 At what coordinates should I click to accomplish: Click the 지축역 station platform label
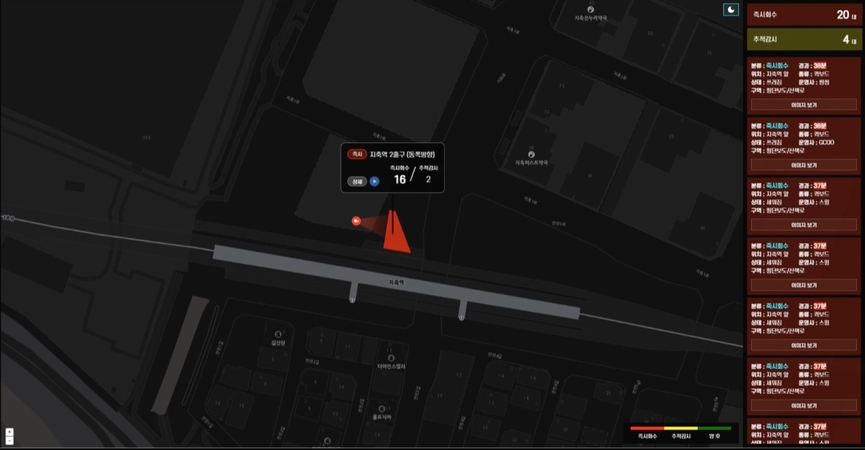pyautogui.click(x=396, y=282)
